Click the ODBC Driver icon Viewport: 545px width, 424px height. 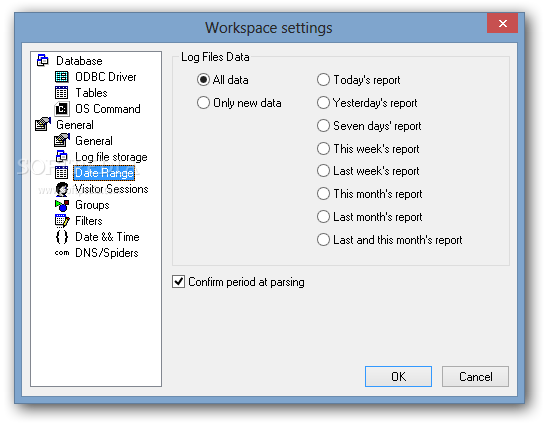pyautogui.click(x=62, y=76)
